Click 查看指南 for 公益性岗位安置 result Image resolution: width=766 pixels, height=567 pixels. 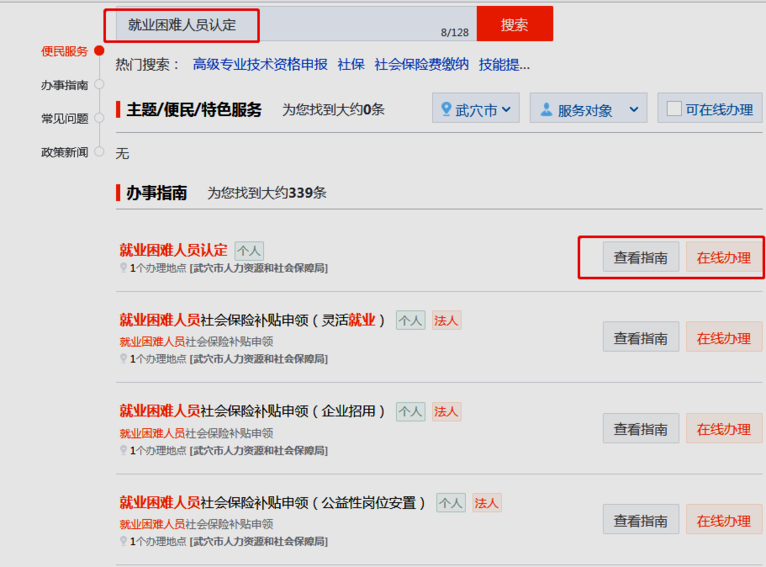(640, 519)
